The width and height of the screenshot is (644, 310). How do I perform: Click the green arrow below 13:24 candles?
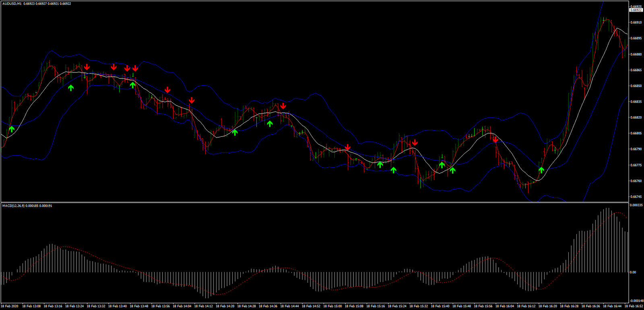point(71,87)
